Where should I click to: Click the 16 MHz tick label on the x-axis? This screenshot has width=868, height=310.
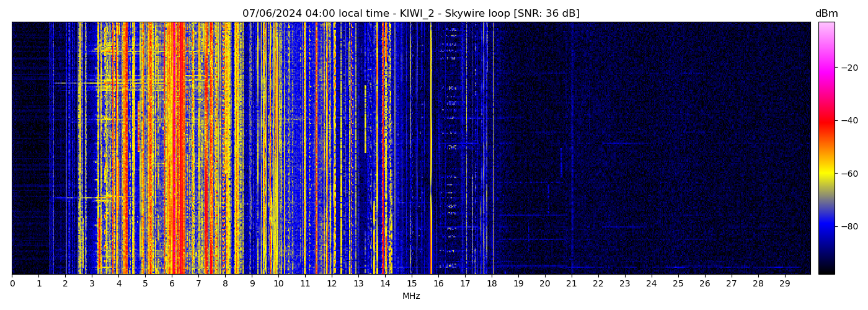point(438,283)
